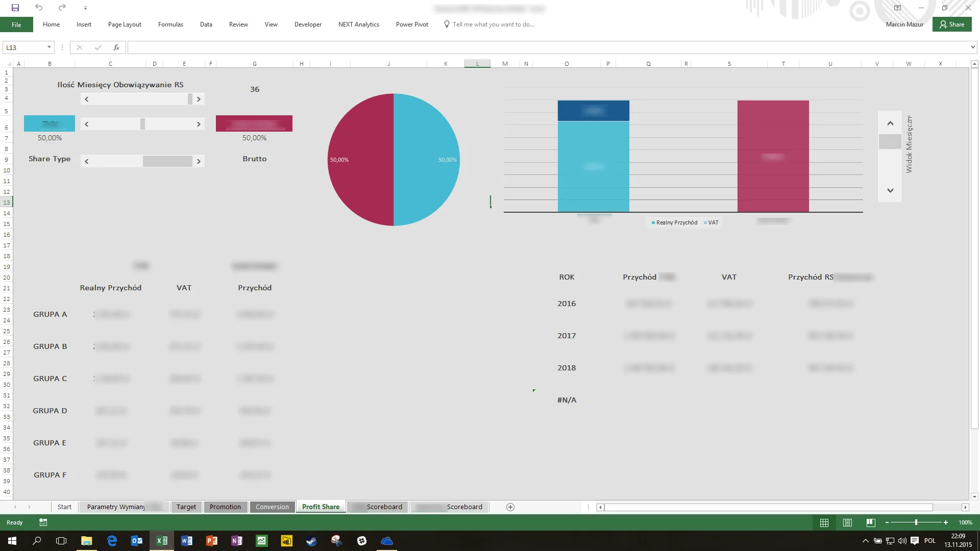This screenshot has width=980, height=551.
Task: Click the Save icon in quick access toolbar
Action: pos(15,8)
